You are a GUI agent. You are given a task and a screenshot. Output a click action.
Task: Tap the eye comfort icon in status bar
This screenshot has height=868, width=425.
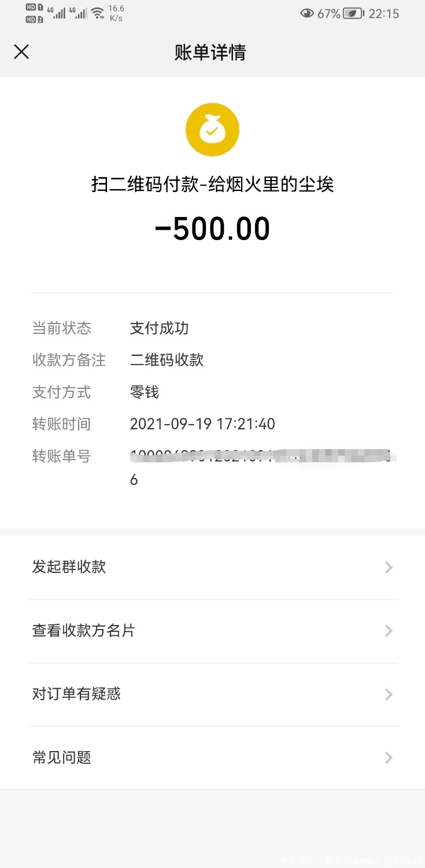click(307, 13)
